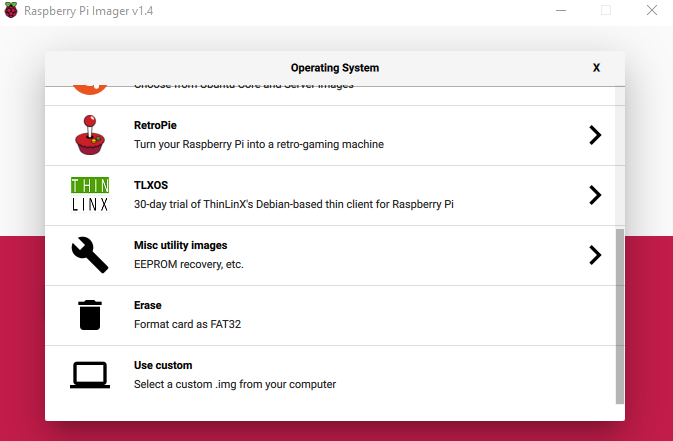
Task: Click '30-day trial of ThinLinX's Debian-based thin client' description
Action: click(294, 204)
